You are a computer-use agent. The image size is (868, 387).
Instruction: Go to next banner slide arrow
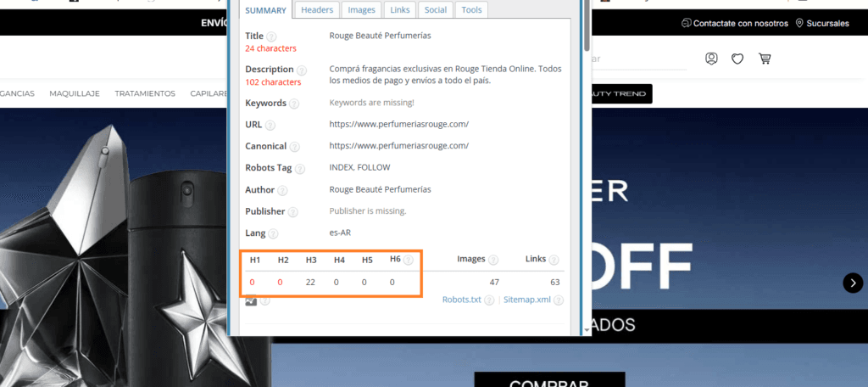(x=853, y=283)
